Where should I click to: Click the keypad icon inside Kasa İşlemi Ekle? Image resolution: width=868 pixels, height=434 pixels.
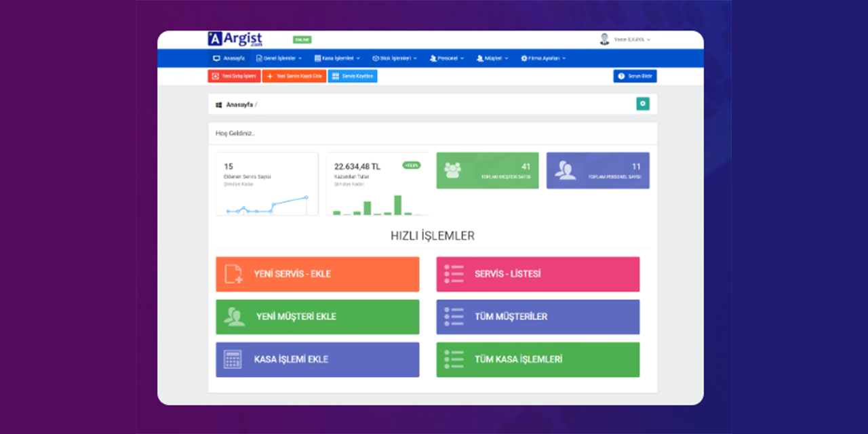point(234,359)
